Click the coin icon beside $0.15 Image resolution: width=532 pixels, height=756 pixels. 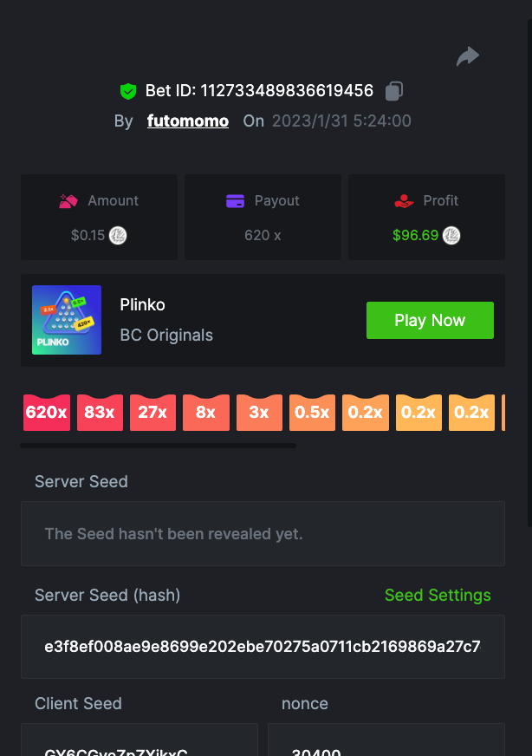(118, 235)
